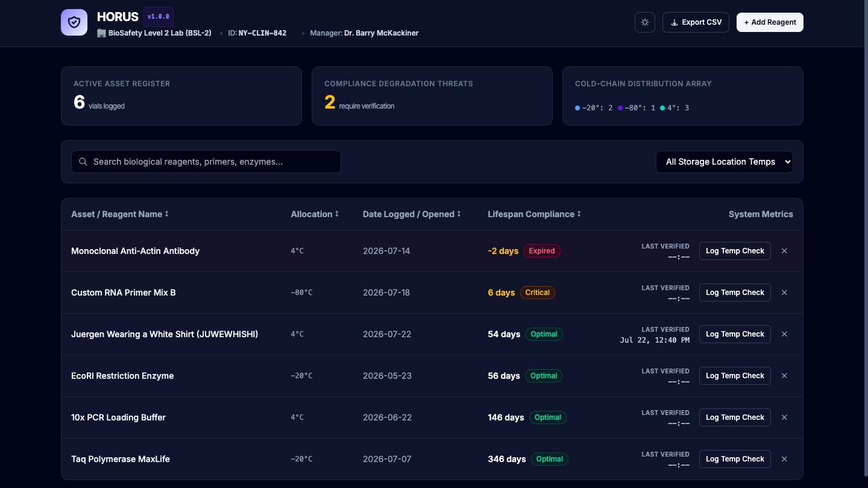Click the Jul 22, 12:40 PM timestamp
868x488 pixels.
(x=655, y=340)
